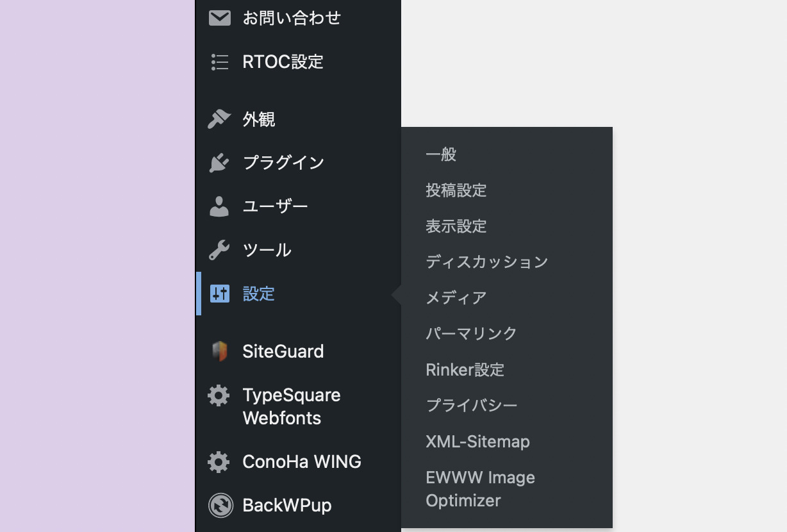The height and width of the screenshot is (532, 787).
Task: Open XML-Sitemap settings
Action: [x=478, y=442]
